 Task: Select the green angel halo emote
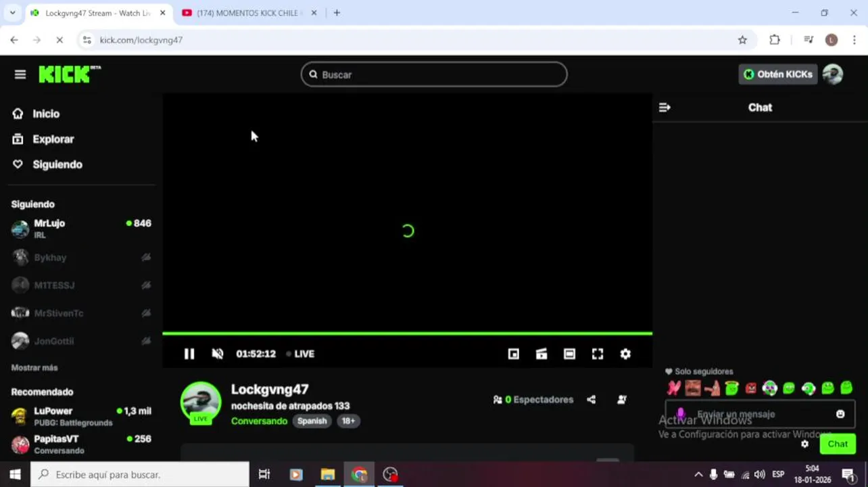pyautogui.click(x=731, y=388)
